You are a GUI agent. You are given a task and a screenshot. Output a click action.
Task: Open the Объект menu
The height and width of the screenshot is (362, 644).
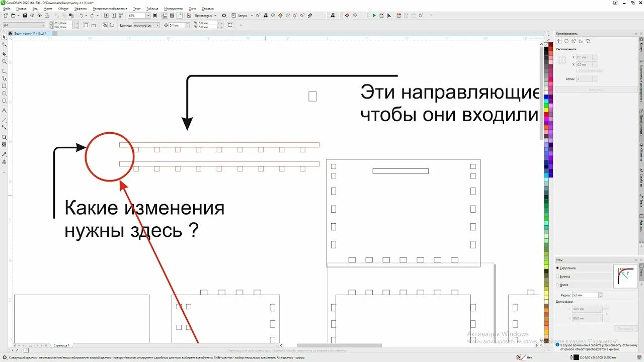point(63,9)
